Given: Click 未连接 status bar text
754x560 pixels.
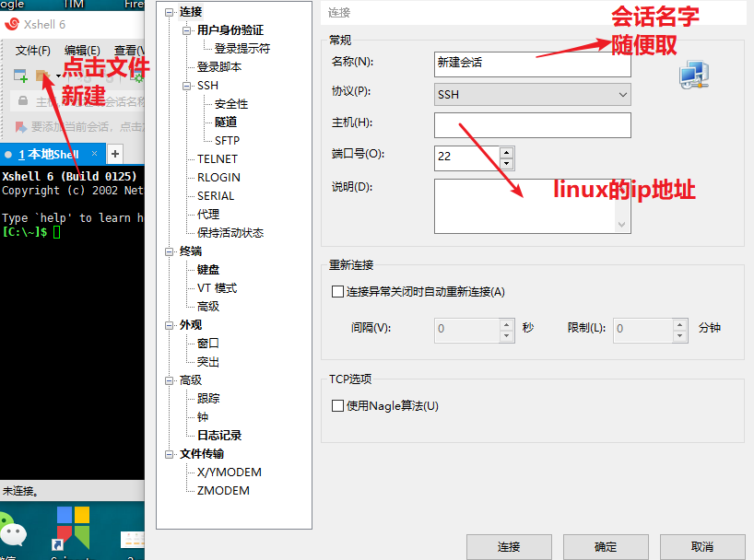Looking at the screenshot, I should 20,491.
